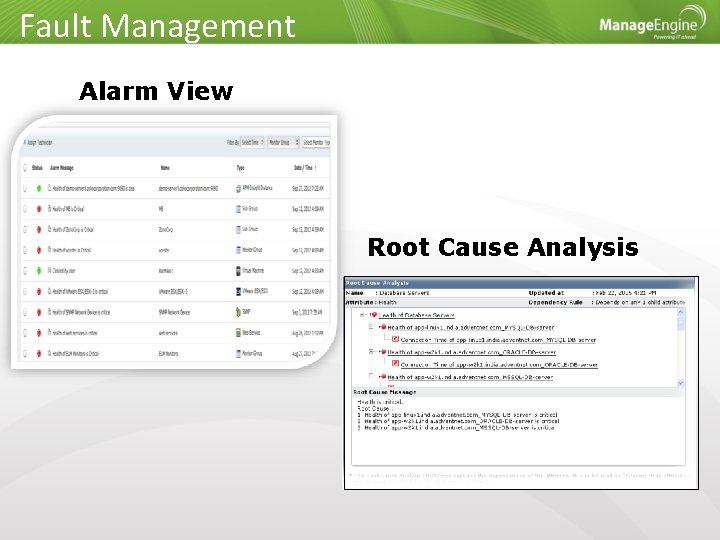
Task: Check the box for web services alarm row
Action: (25, 332)
